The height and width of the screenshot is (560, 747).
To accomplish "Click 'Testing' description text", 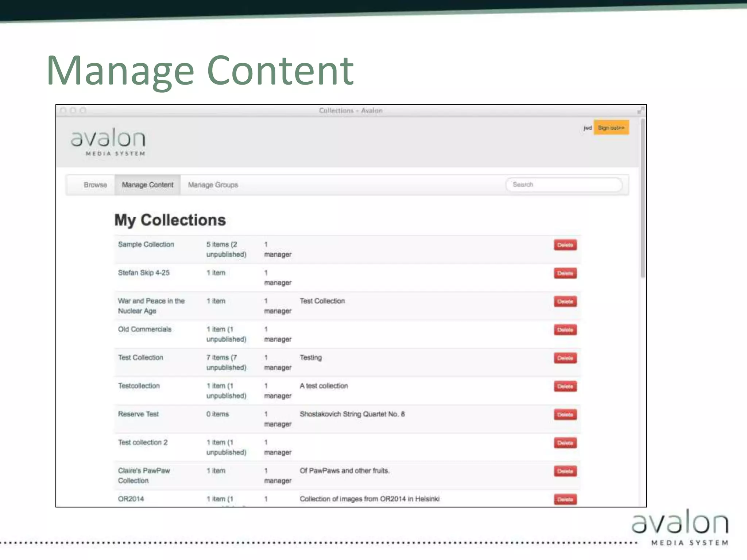I will point(311,358).
